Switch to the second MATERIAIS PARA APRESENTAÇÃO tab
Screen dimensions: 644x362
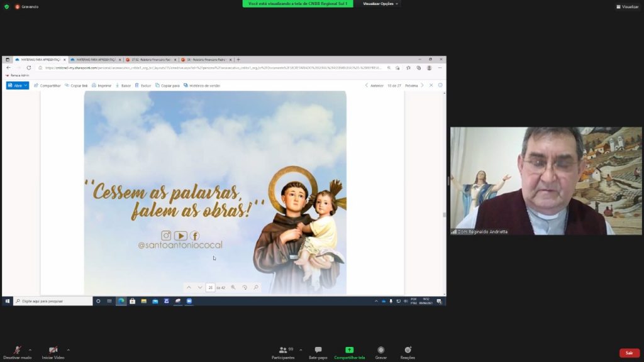tap(94, 60)
